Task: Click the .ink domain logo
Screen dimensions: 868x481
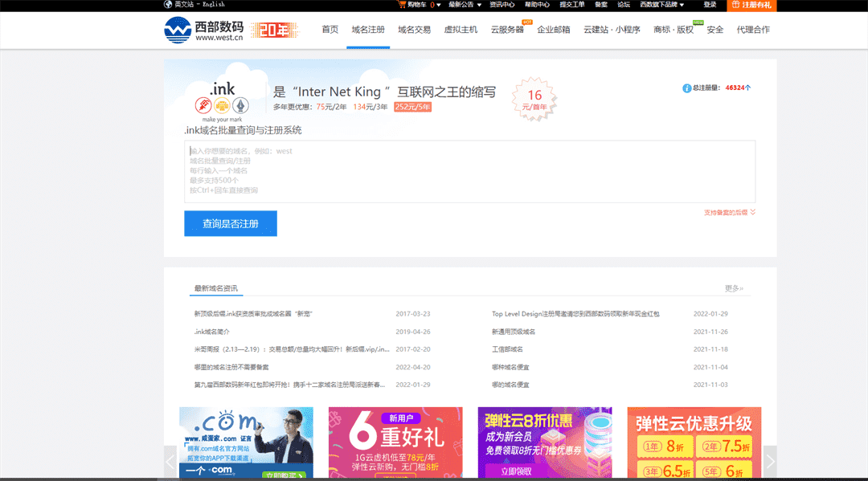Action: click(222, 100)
